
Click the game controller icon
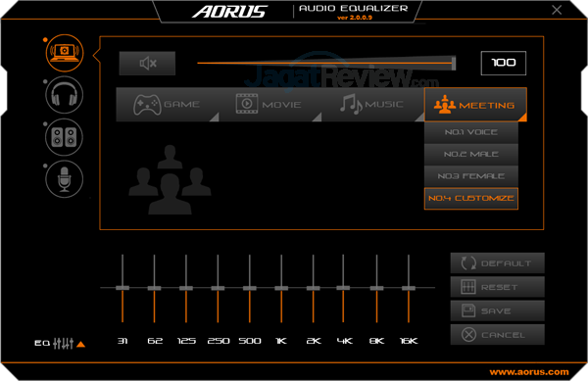tap(147, 105)
